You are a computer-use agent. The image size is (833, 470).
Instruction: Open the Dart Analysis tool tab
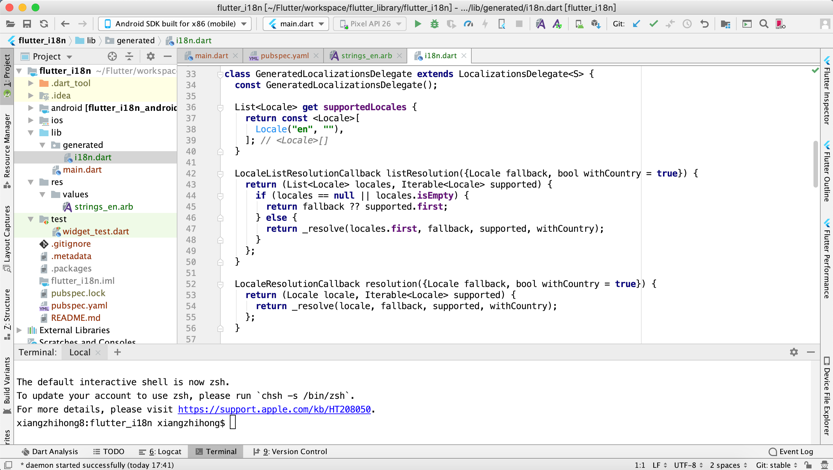(49, 451)
